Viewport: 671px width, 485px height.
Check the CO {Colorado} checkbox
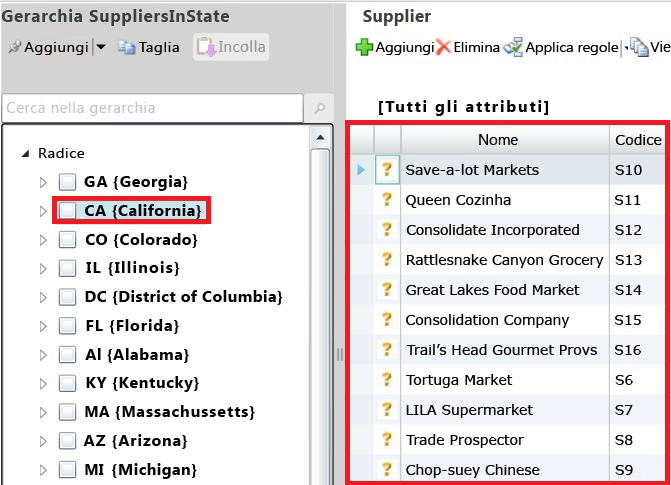click(x=67, y=240)
